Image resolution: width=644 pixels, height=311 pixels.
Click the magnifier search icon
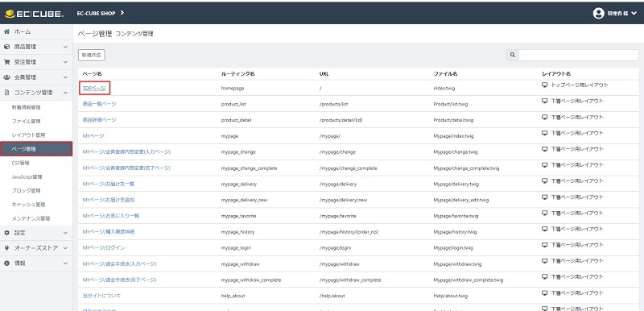(x=513, y=55)
